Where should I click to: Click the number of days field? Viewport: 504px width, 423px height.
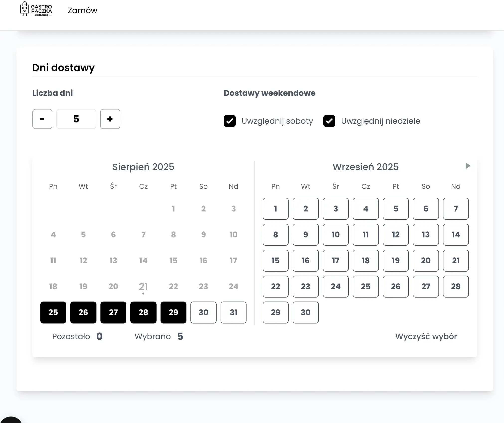76,119
